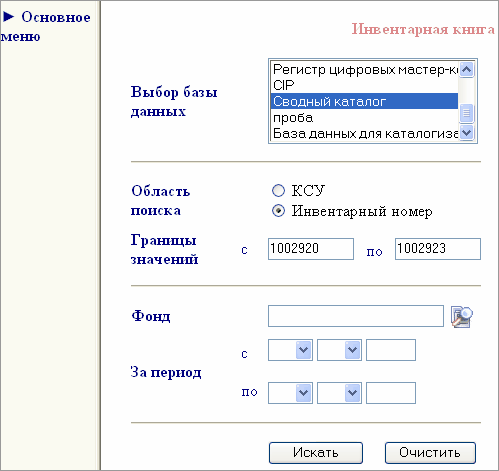This screenshot has width=499, height=471.
Task: Open the Основное меню link
Action: [46, 26]
